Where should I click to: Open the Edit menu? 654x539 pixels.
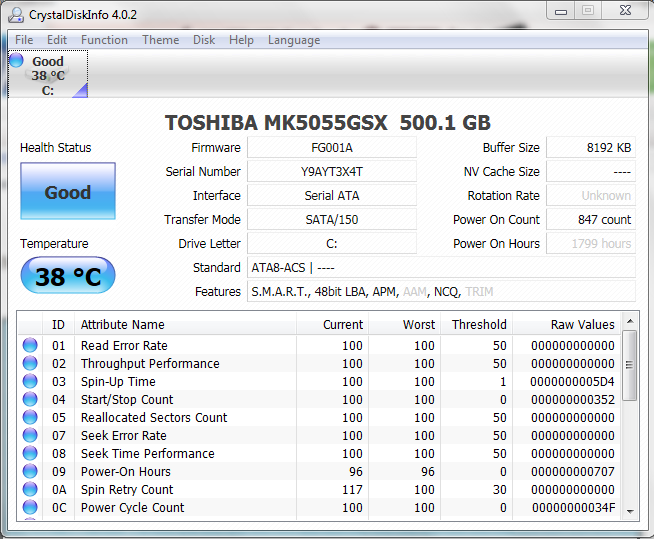(57, 40)
